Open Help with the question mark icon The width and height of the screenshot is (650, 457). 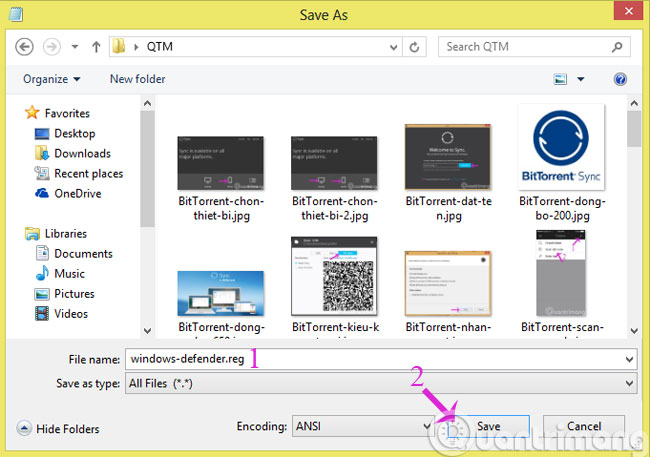(620, 79)
